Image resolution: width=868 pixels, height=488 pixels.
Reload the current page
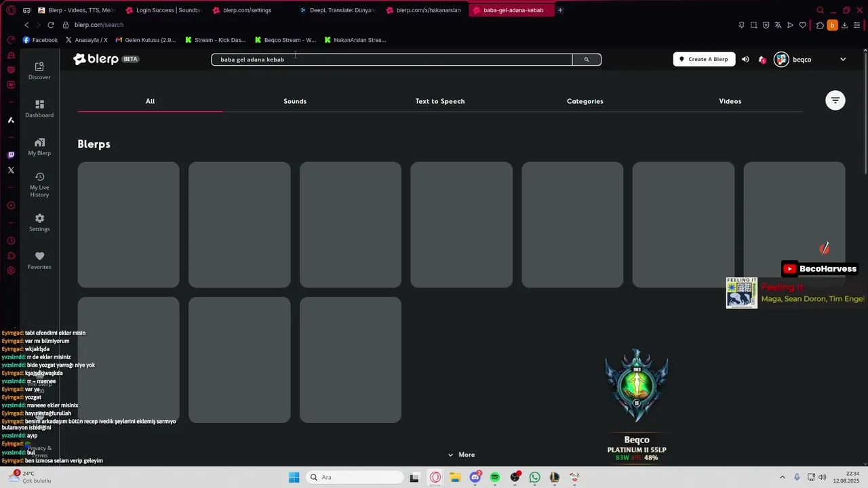[x=50, y=25]
